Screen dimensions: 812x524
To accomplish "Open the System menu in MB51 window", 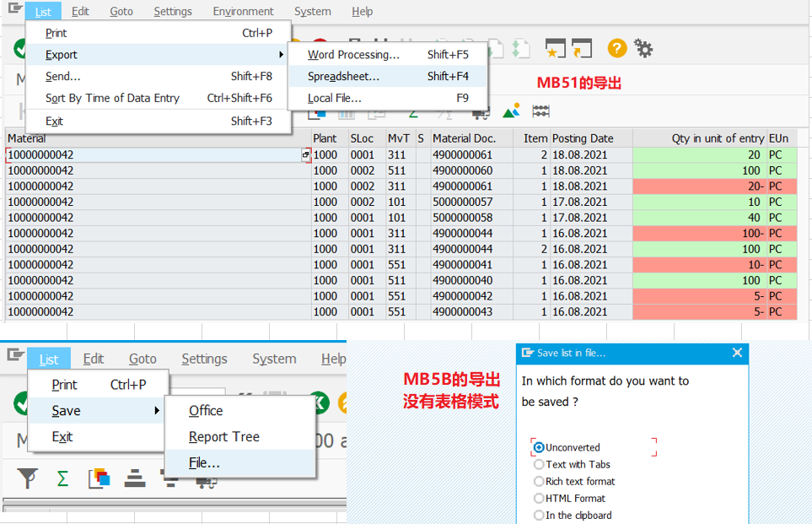I will [x=312, y=12].
